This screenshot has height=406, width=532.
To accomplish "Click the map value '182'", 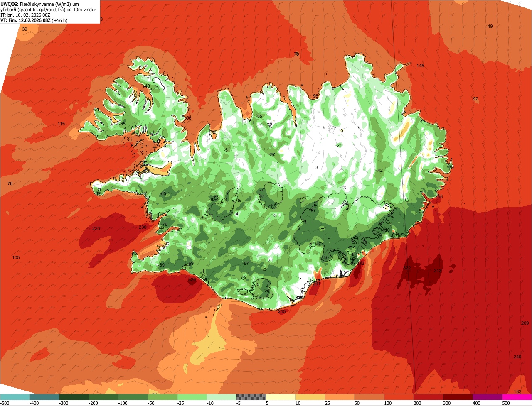I will pos(517,391).
